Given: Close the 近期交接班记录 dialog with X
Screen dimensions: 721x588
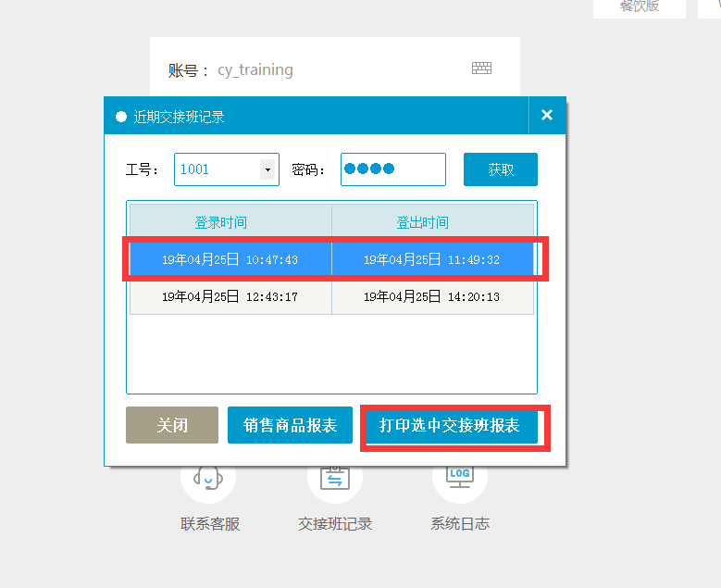Looking at the screenshot, I should [546, 116].
